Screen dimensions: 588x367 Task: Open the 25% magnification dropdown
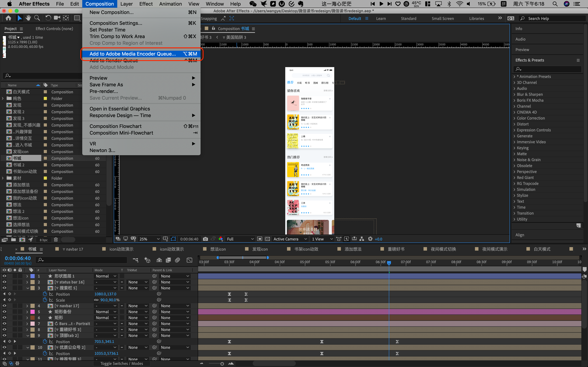click(149, 239)
